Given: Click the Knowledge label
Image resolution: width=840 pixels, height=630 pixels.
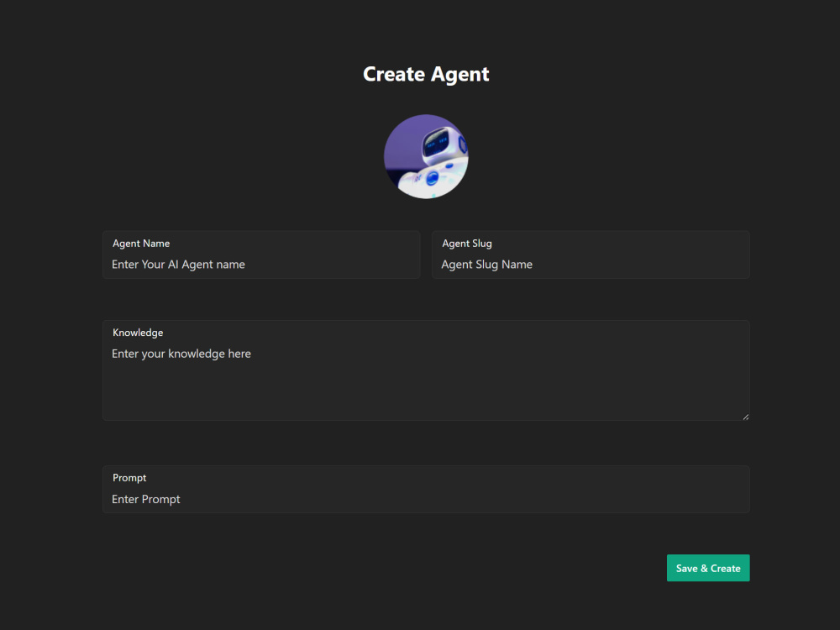Looking at the screenshot, I should click(x=138, y=333).
